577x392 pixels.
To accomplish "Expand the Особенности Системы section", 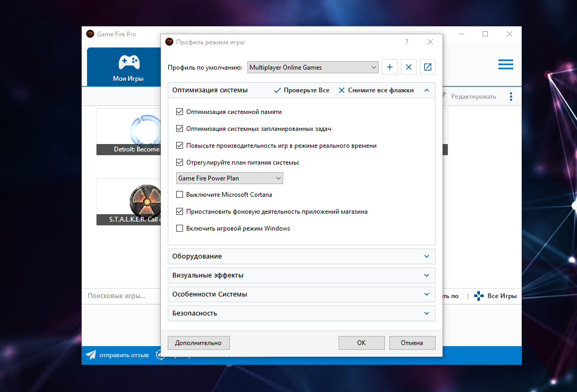I will point(301,294).
